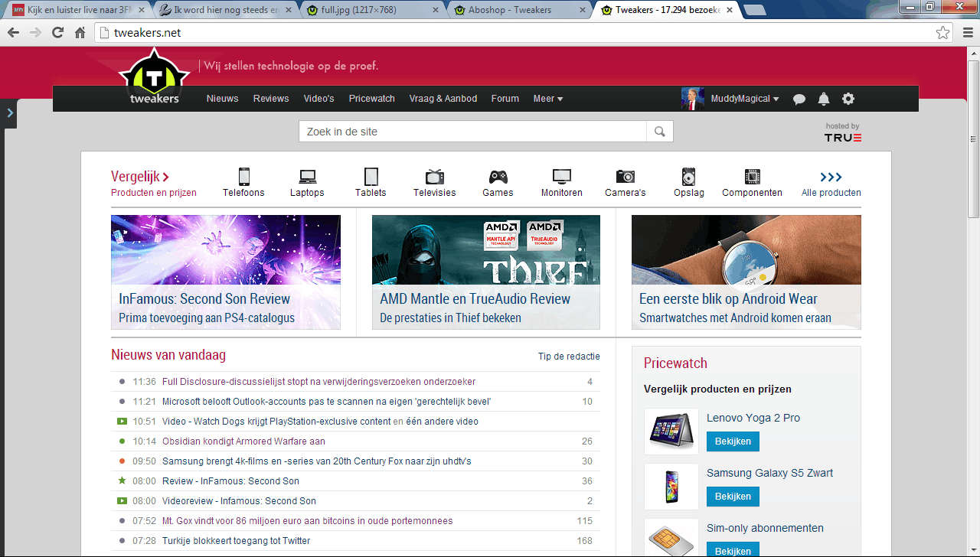980x557 pixels.
Task: Click browser back arrow
Action: tap(13, 33)
